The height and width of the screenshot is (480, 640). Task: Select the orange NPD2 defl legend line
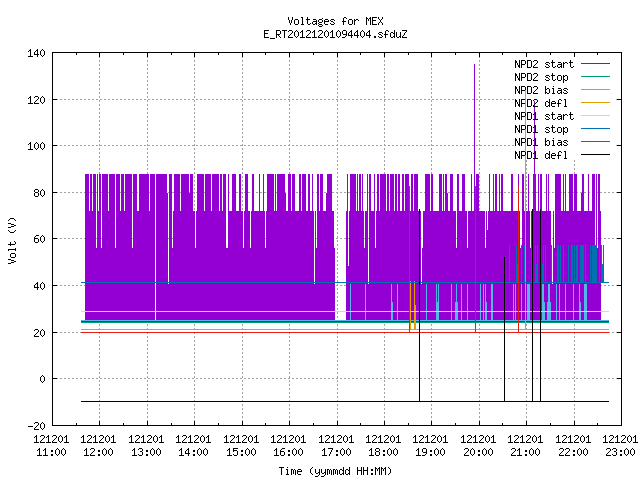tap(595, 102)
